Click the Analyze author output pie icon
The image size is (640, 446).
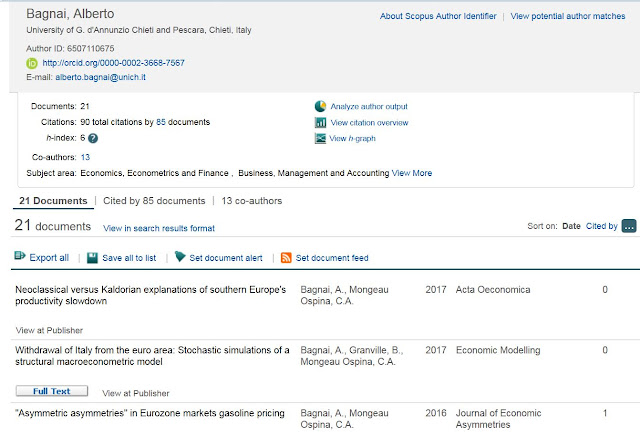pos(320,106)
